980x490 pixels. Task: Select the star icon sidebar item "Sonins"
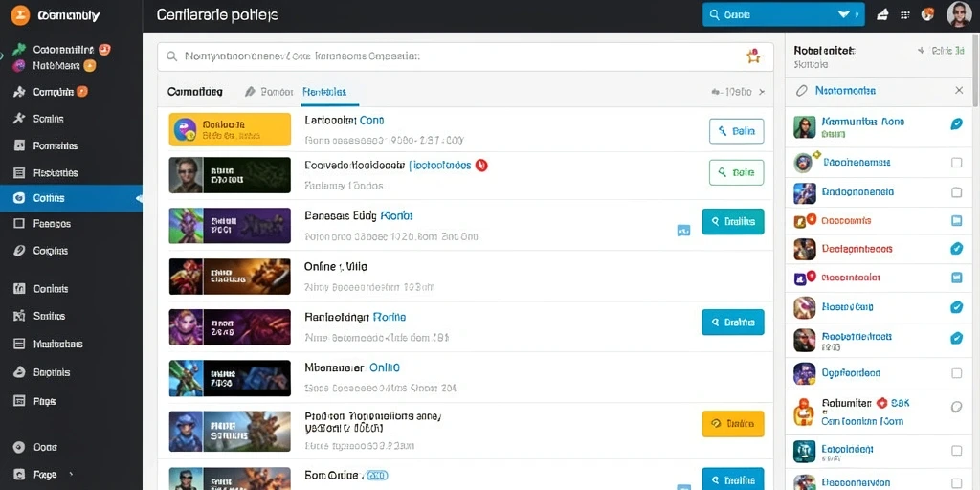[x=40, y=118]
